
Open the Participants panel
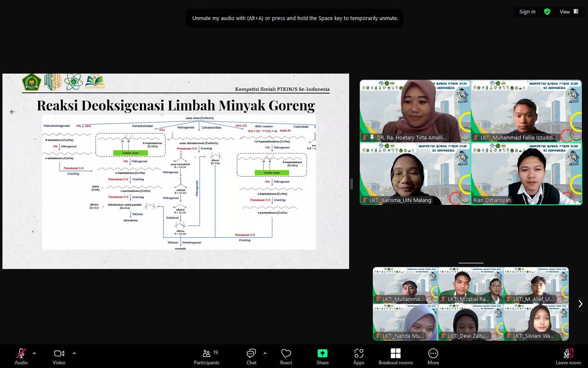point(207,356)
